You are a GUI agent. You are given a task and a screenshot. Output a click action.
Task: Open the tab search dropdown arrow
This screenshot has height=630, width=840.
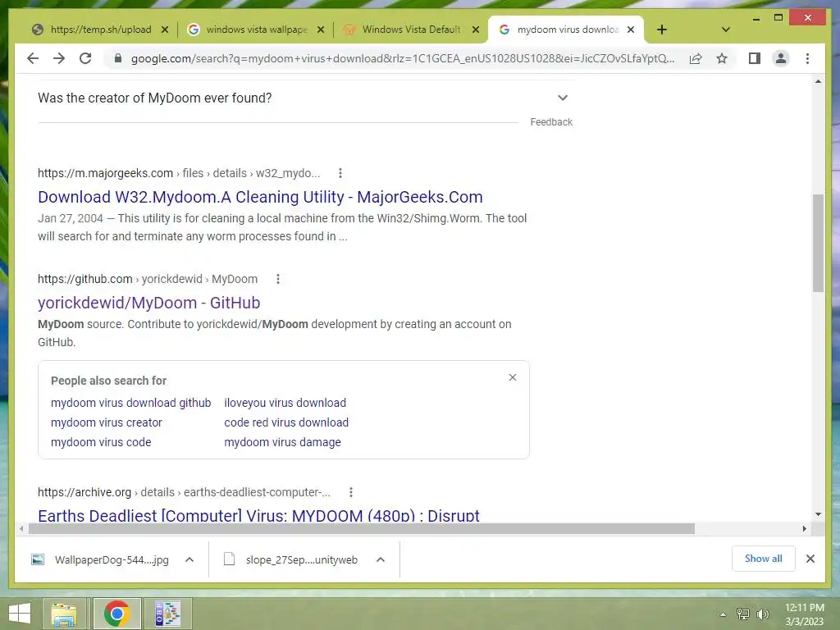tap(726, 30)
